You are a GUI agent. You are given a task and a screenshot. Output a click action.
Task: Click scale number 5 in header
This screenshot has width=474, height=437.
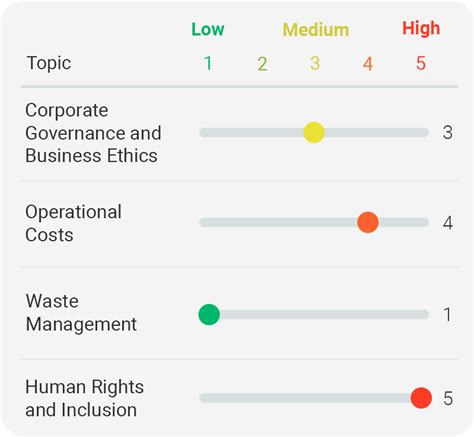[421, 63]
